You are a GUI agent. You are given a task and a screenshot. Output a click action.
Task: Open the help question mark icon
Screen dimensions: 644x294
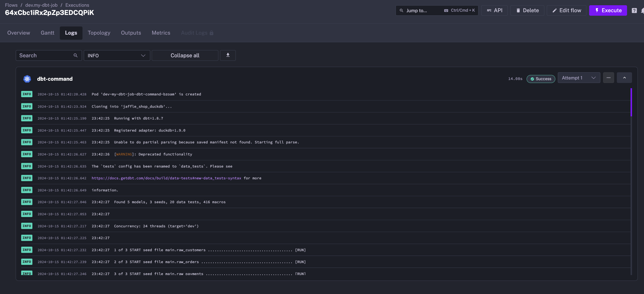(634, 10)
